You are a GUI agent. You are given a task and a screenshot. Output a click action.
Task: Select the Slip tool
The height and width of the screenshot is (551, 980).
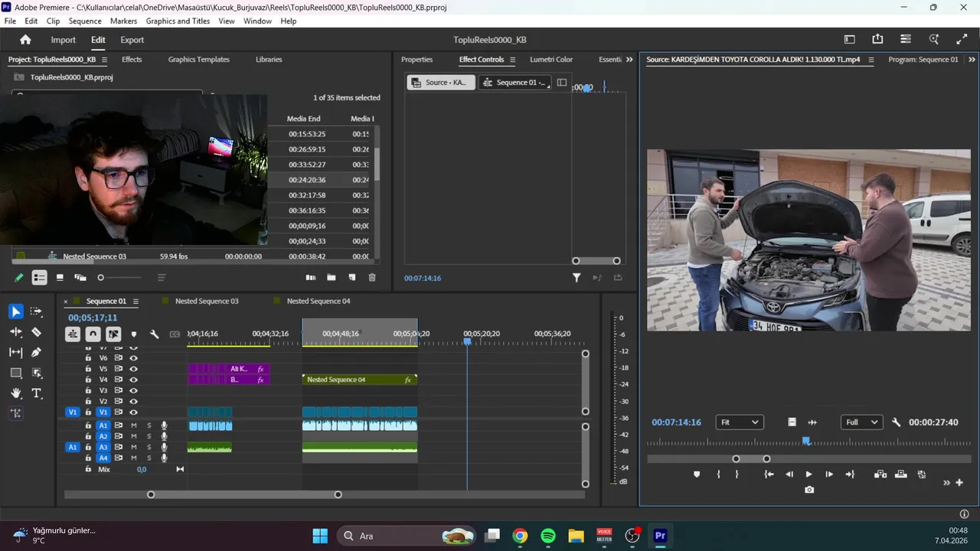(x=16, y=352)
